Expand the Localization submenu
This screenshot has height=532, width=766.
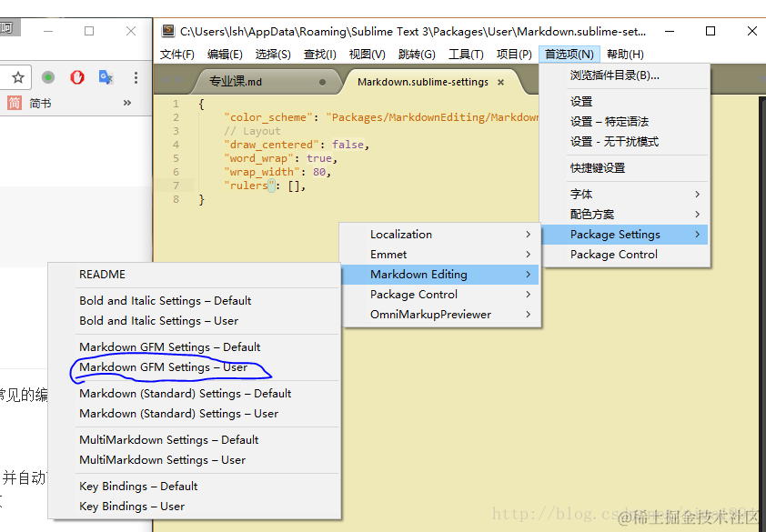pos(440,235)
